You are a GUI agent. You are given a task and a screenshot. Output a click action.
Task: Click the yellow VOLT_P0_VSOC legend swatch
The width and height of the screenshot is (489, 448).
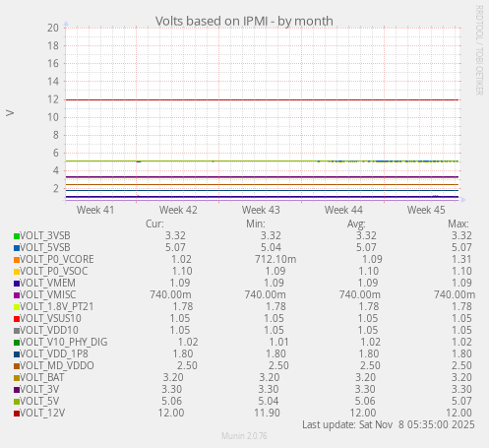17,272
